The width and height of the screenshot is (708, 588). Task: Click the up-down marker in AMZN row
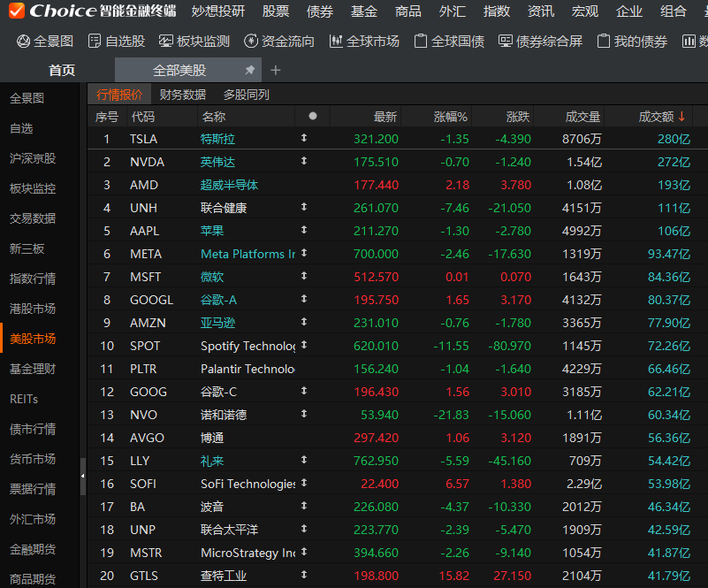304,322
